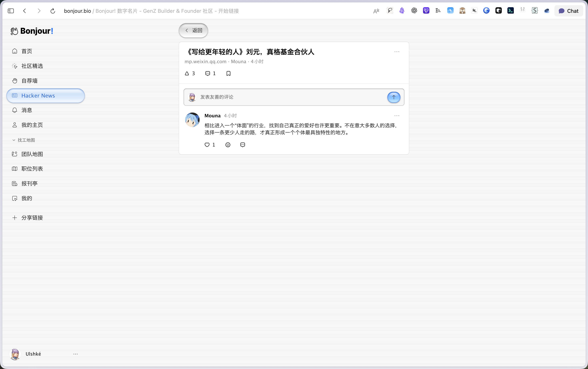Viewport: 588px width, 369px height.
Task: Click 分享链接 to share a link
Action: tap(45, 218)
